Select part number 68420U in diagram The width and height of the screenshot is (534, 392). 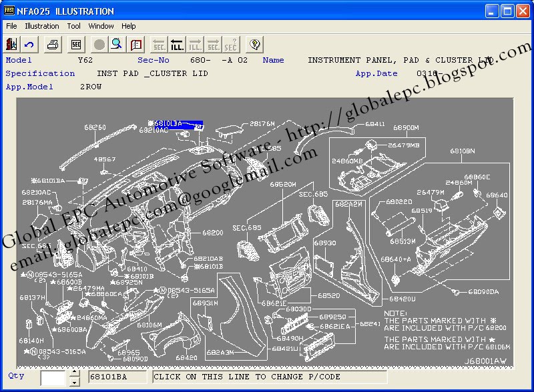(403, 299)
